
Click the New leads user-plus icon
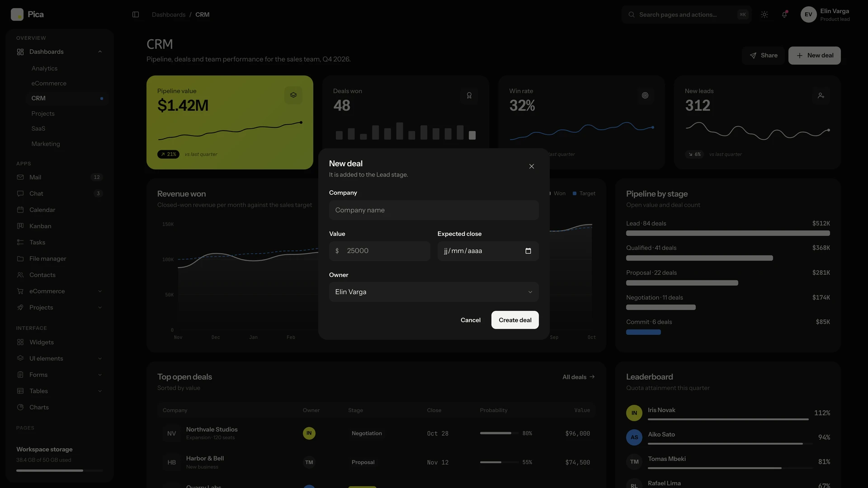coord(821,95)
